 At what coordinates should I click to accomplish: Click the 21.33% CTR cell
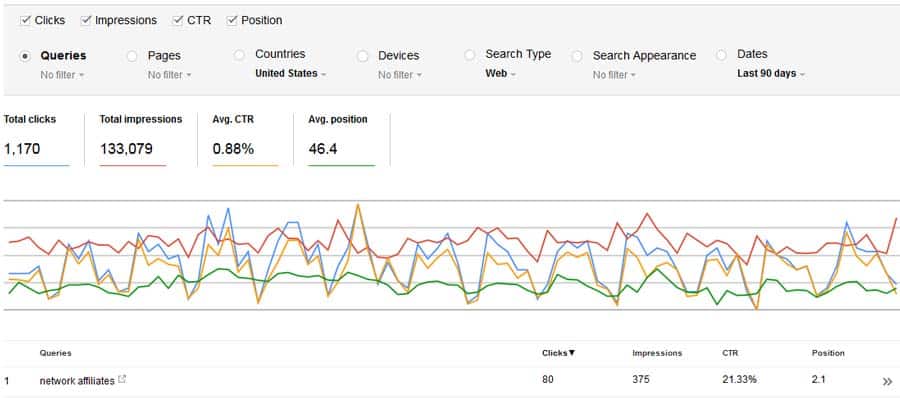(739, 380)
